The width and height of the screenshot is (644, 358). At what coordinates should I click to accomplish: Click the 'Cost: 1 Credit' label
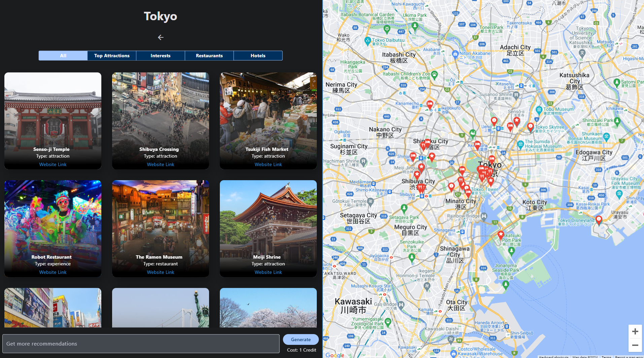pos(302,350)
